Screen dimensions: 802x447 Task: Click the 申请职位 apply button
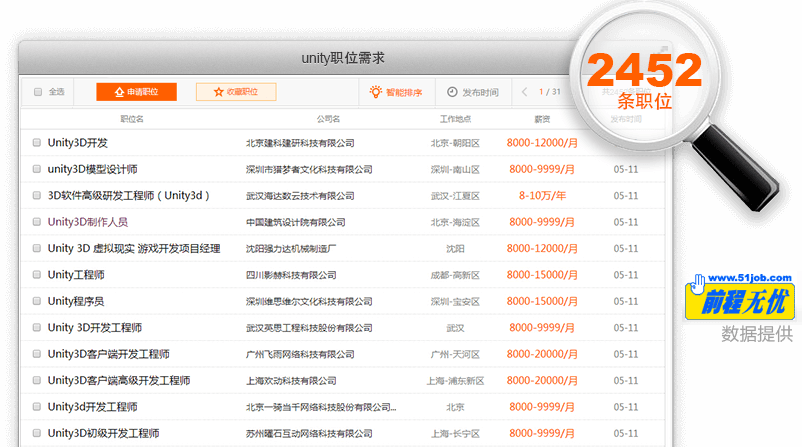click(x=137, y=92)
